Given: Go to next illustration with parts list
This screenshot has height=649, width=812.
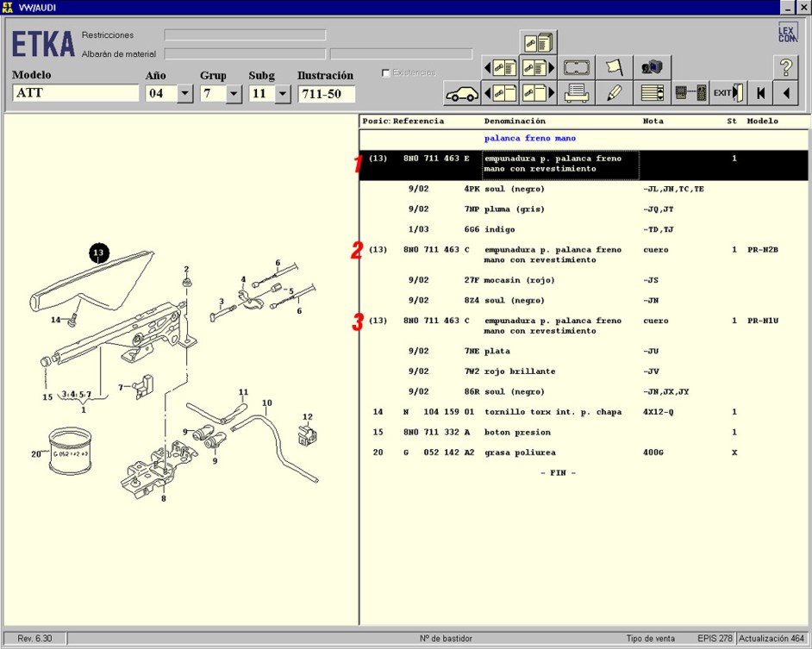Looking at the screenshot, I should [x=538, y=67].
